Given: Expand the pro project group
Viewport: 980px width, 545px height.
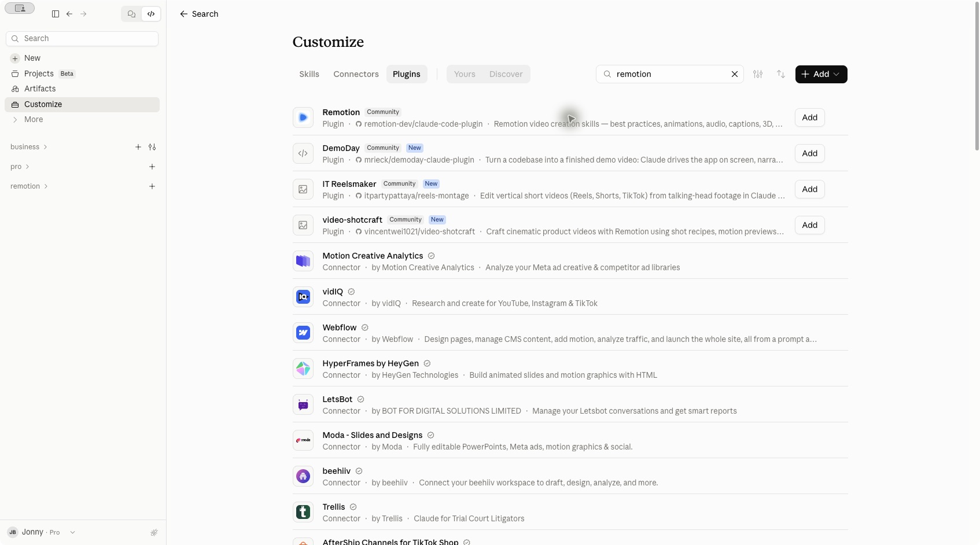Looking at the screenshot, I should coord(20,167).
